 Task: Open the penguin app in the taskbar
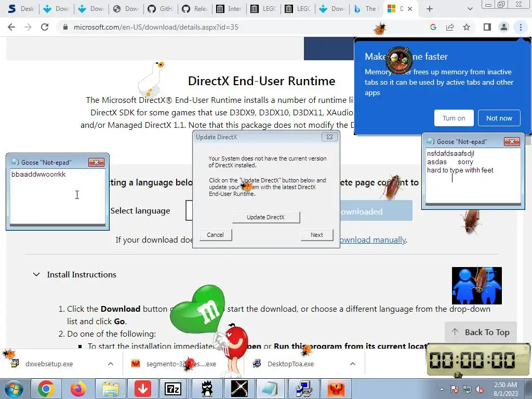207,389
